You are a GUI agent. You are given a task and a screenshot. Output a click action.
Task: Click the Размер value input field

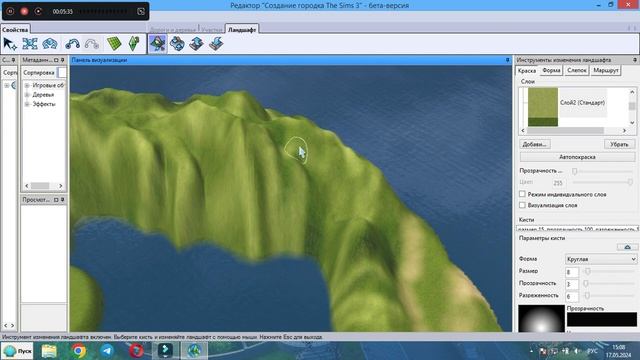[572, 272]
